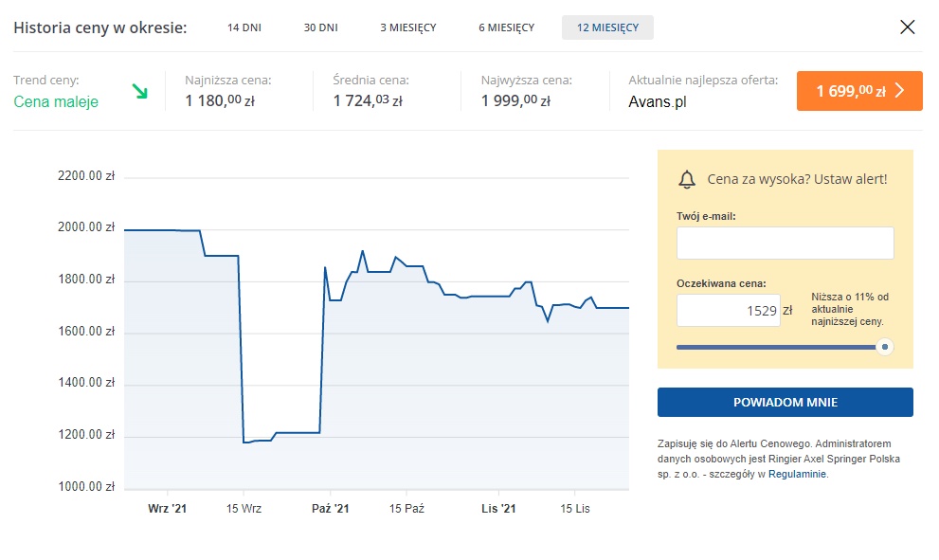The image size is (939, 560).
Task: Click the expected price slider handle
Action: [885, 347]
